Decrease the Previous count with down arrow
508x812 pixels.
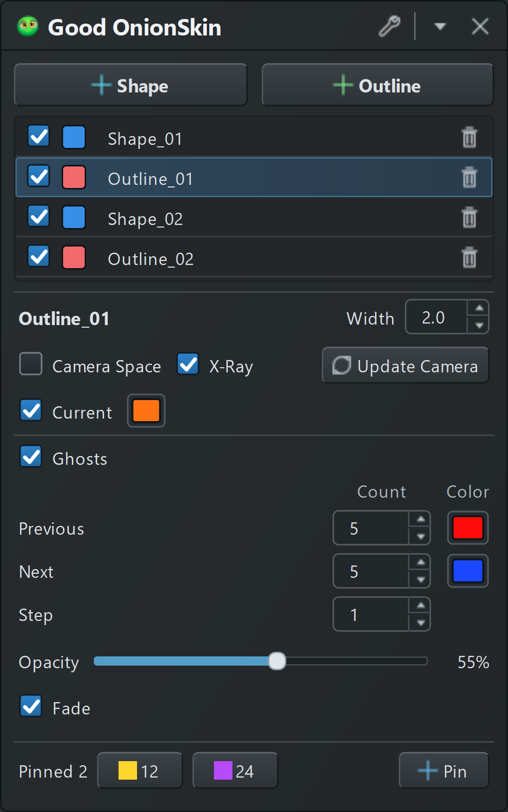coord(420,537)
